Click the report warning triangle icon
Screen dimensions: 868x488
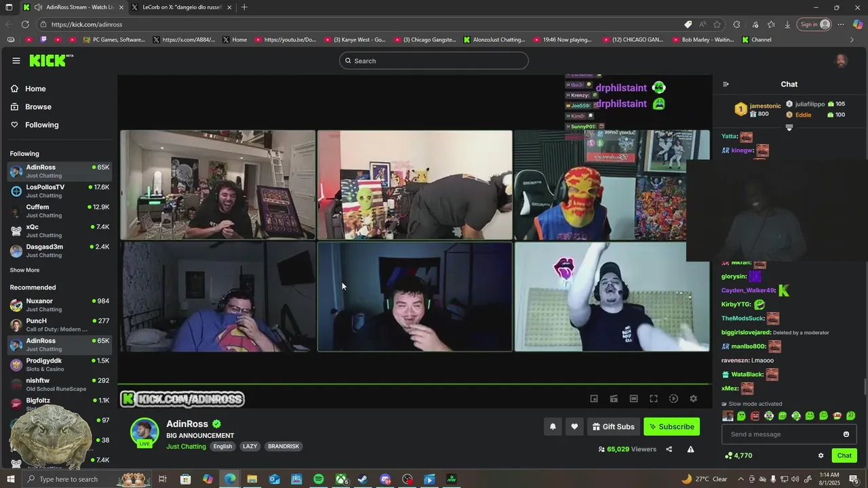click(690, 449)
